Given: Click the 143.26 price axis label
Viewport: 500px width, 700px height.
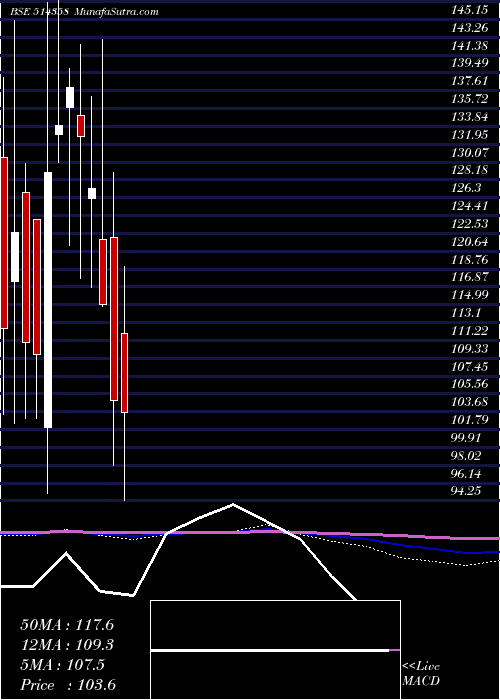Looking at the screenshot, I should 472,28.
